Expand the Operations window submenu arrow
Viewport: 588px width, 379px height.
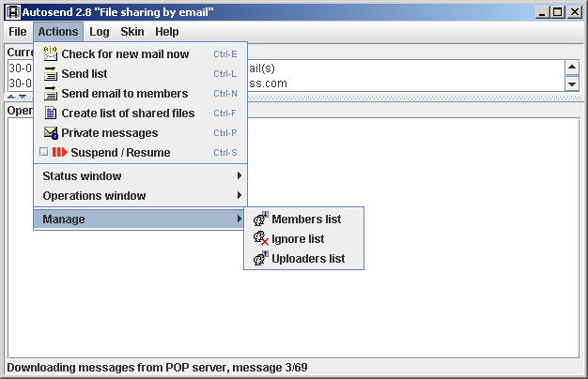coord(240,195)
